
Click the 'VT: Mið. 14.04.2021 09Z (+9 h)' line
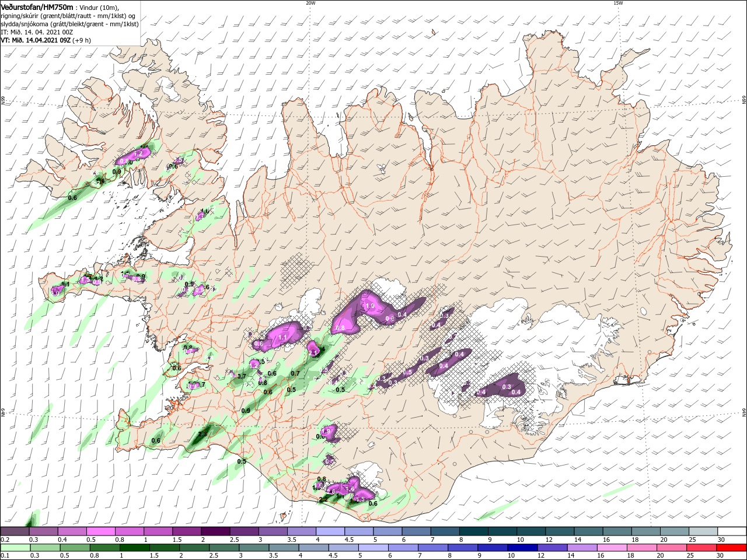point(46,40)
